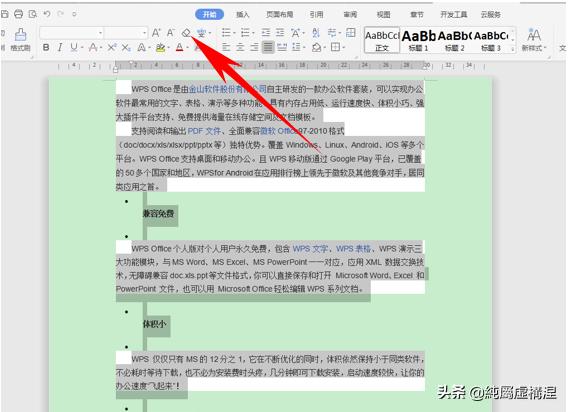The image size is (569, 412).
Task: Expand the borders dropdown arrow
Action: coord(343,48)
